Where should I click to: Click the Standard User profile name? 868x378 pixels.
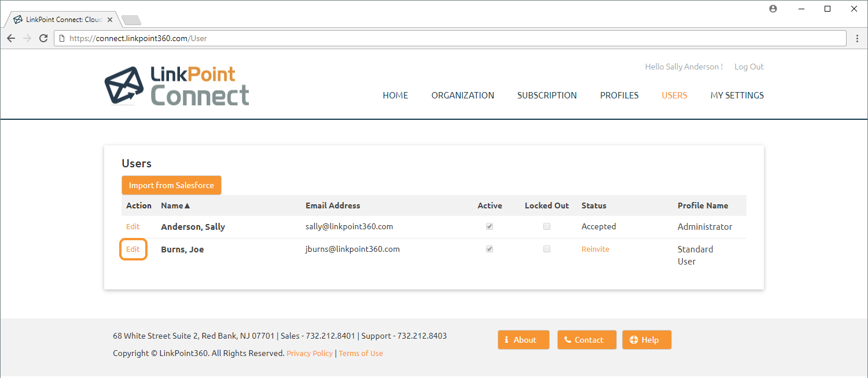[696, 255]
